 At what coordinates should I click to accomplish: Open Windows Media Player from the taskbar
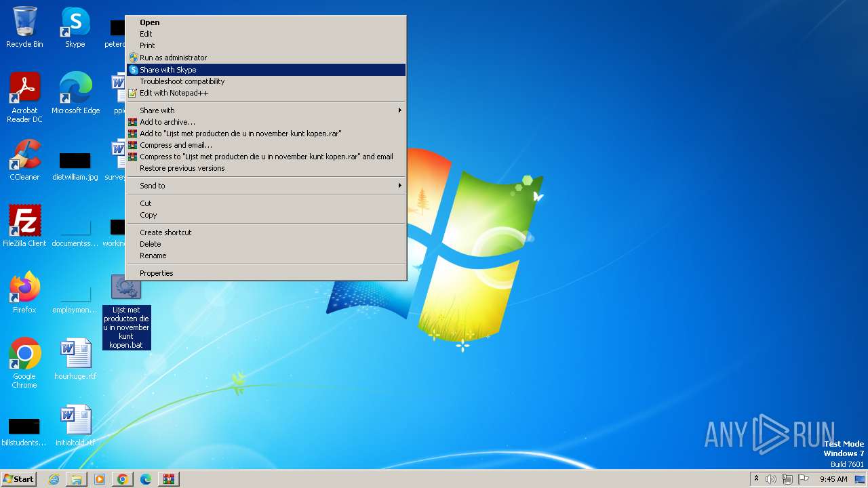100,479
